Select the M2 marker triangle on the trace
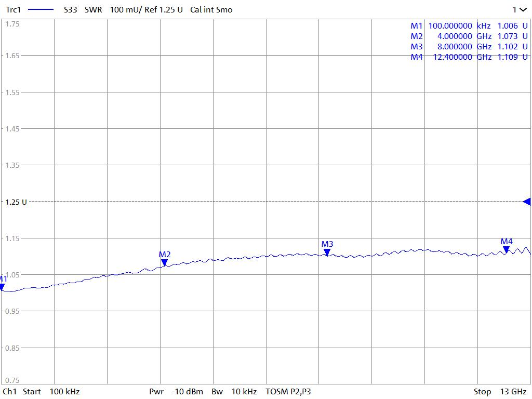Image resolution: width=532 pixels, height=399 pixels. tap(164, 263)
